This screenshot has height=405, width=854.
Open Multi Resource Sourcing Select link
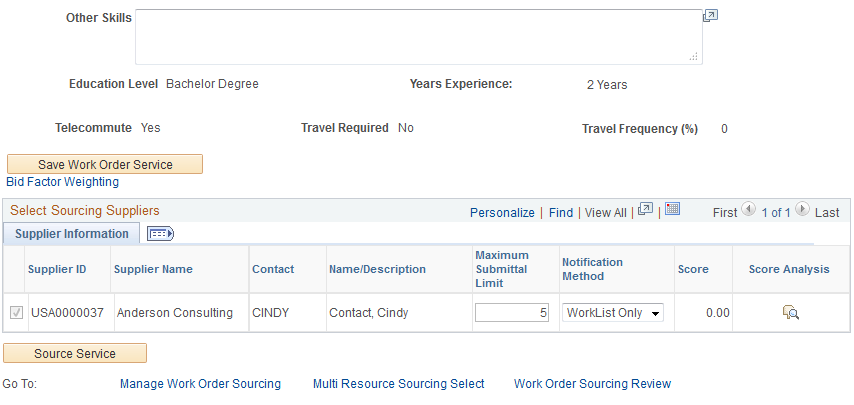click(x=398, y=384)
